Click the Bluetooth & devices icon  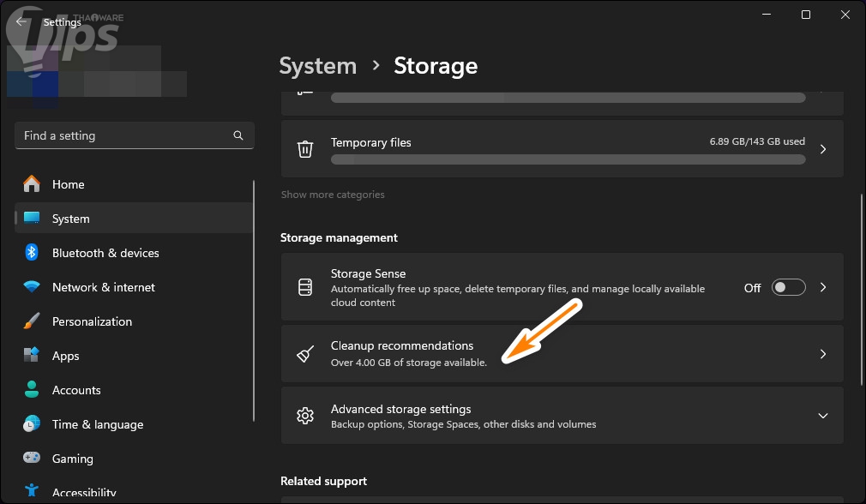coord(32,253)
